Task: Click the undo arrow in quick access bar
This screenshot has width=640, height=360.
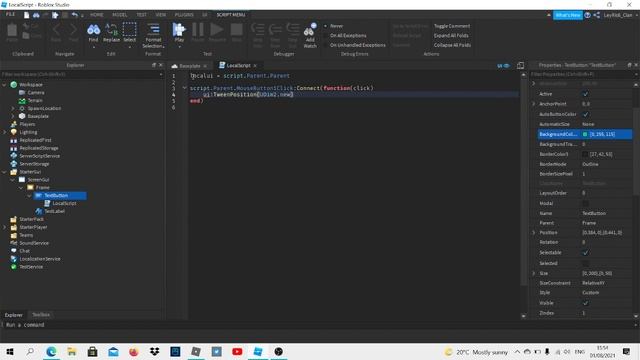Action: [x=74, y=15]
